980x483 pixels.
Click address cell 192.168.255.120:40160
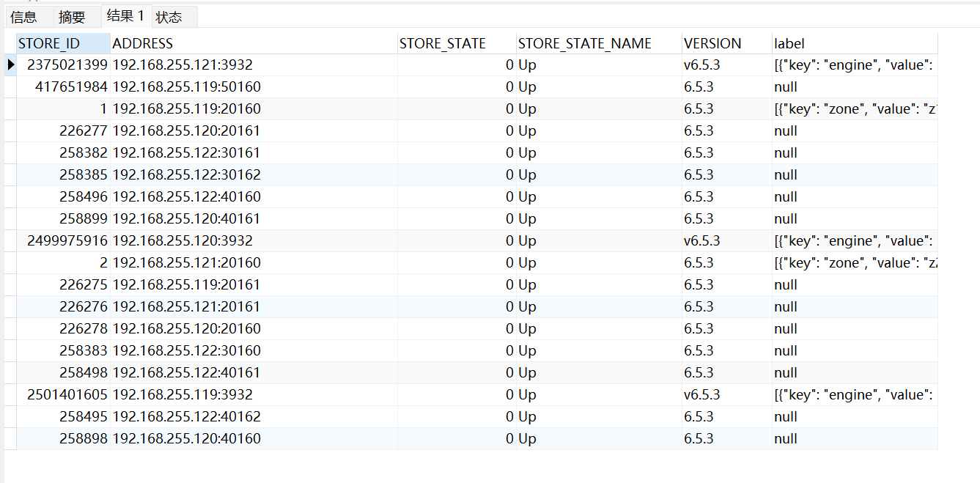pos(186,439)
